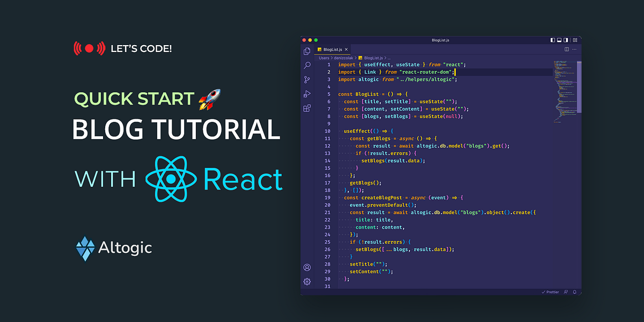Image resolution: width=644 pixels, height=322 pixels.
Task: Click setTitle in line 6 destructuring
Action: click(397, 101)
